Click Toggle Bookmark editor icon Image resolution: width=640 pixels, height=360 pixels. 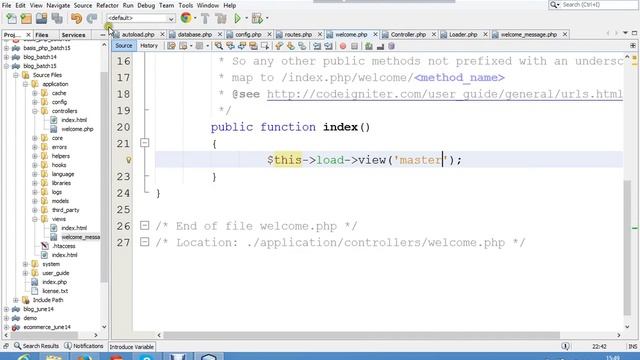tap(302, 46)
